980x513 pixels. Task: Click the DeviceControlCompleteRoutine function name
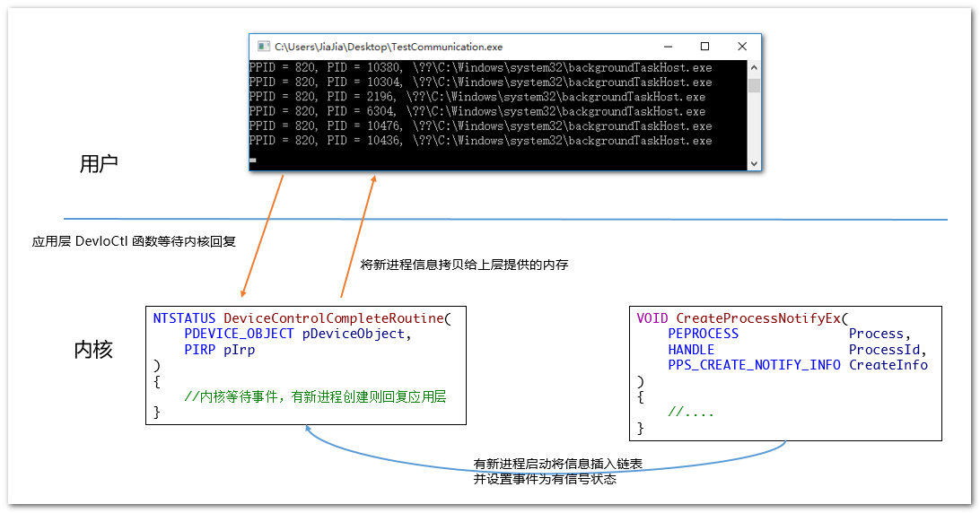(333, 318)
